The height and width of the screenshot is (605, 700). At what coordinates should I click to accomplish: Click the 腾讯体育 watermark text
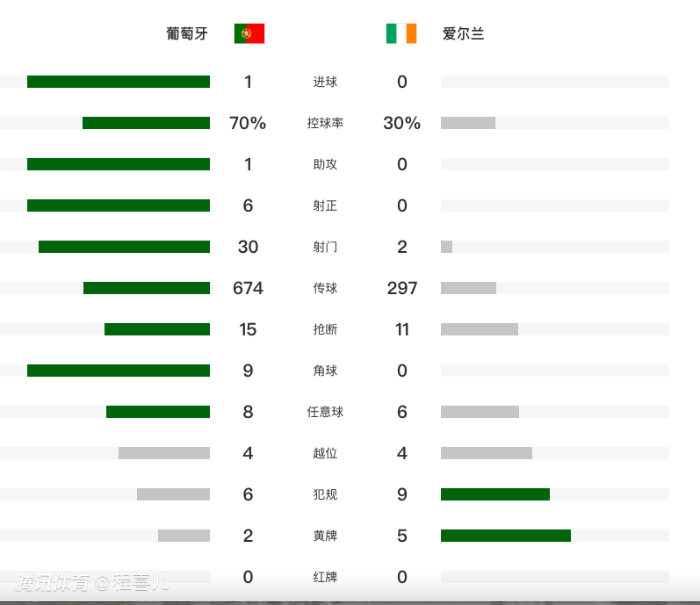pos(53,582)
